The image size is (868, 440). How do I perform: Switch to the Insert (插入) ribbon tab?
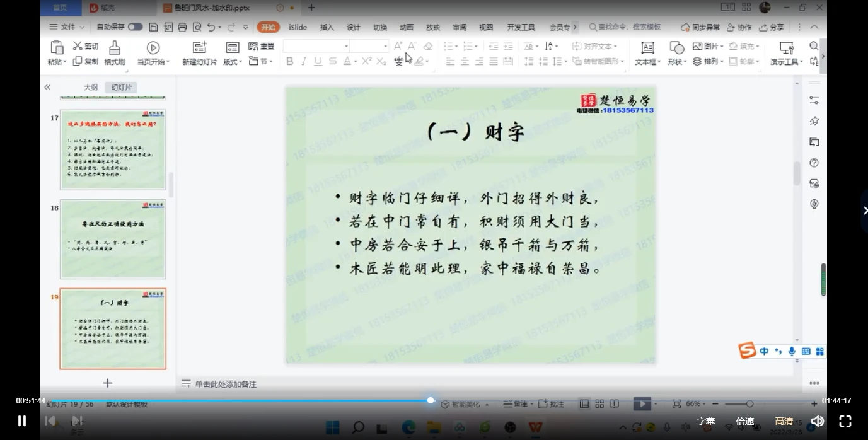tap(327, 27)
